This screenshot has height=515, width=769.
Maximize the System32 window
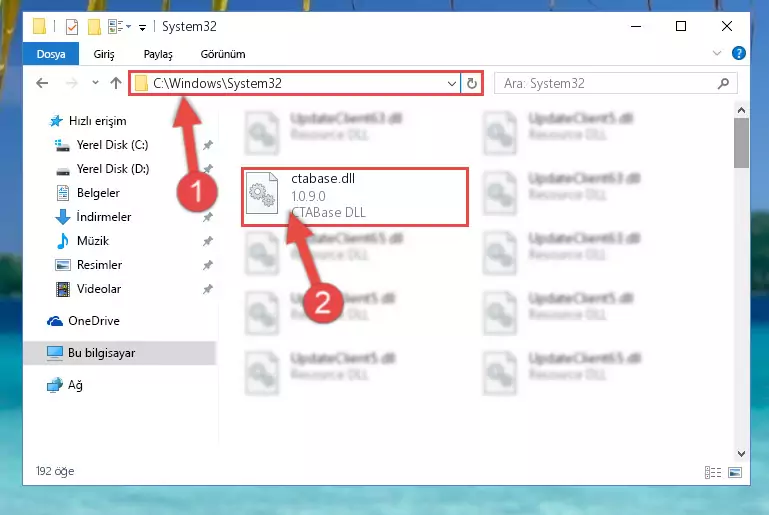(681, 26)
